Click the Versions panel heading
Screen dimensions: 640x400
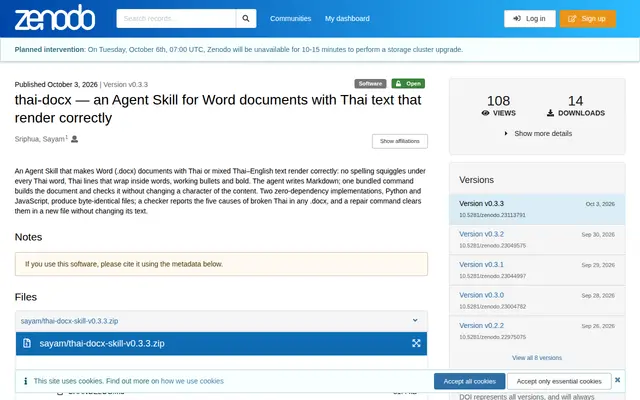[x=476, y=180]
